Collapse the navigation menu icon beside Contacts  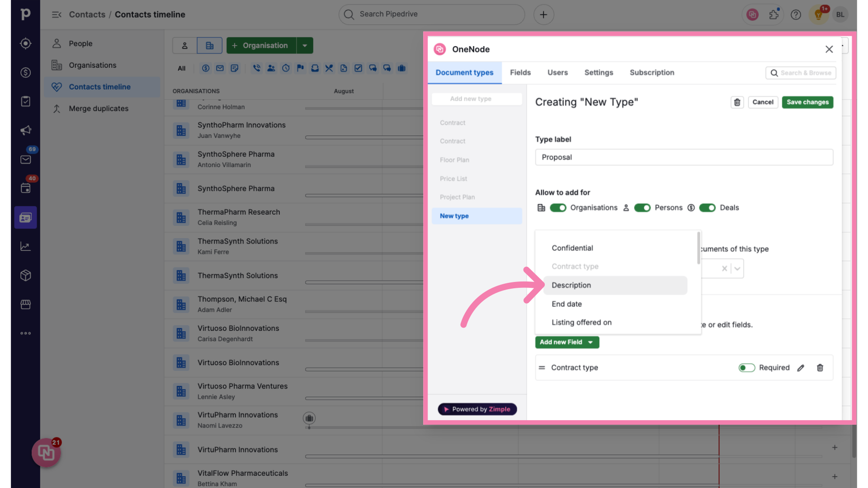(57, 14)
